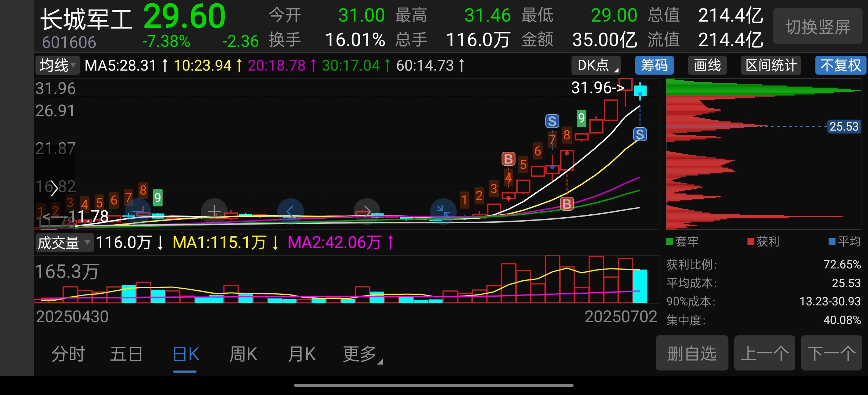Switch to the 分时 tab
The width and height of the screenshot is (868, 395).
point(68,354)
